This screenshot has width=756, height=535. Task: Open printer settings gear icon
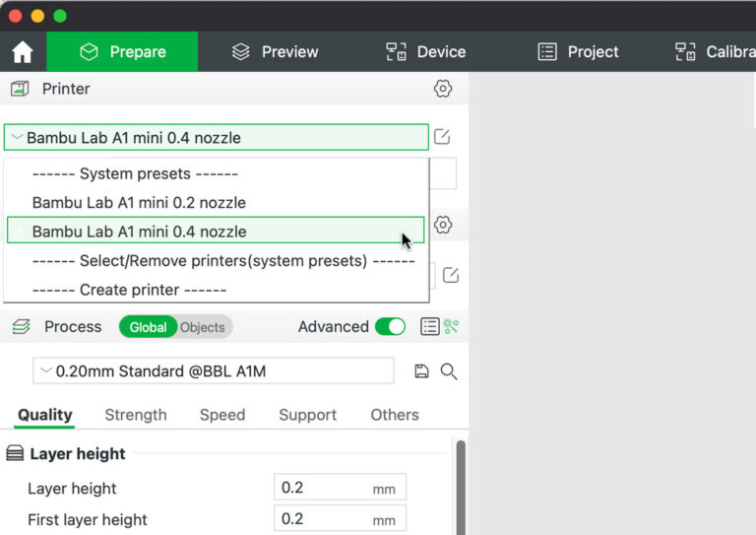[x=443, y=89]
